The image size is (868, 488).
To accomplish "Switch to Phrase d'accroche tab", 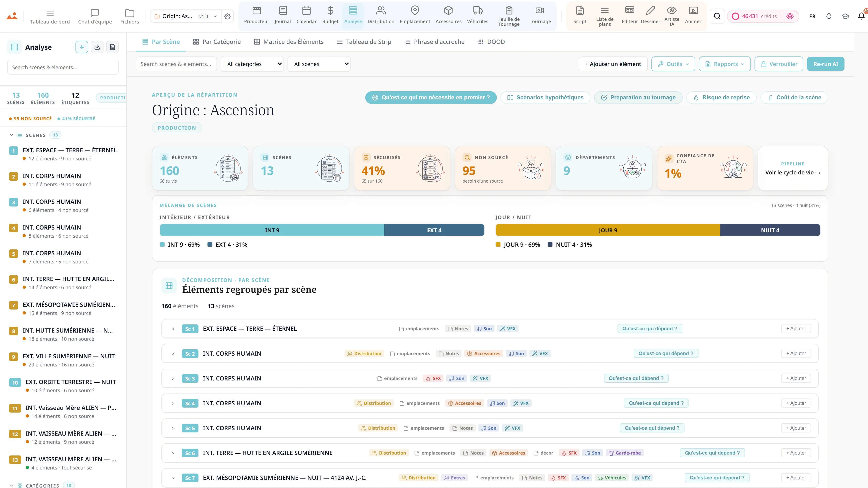I will (434, 42).
